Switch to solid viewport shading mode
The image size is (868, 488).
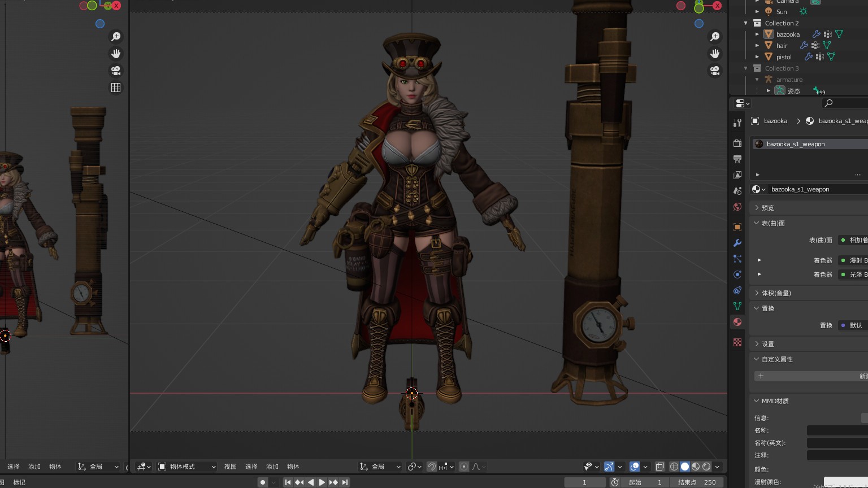(685, 467)
